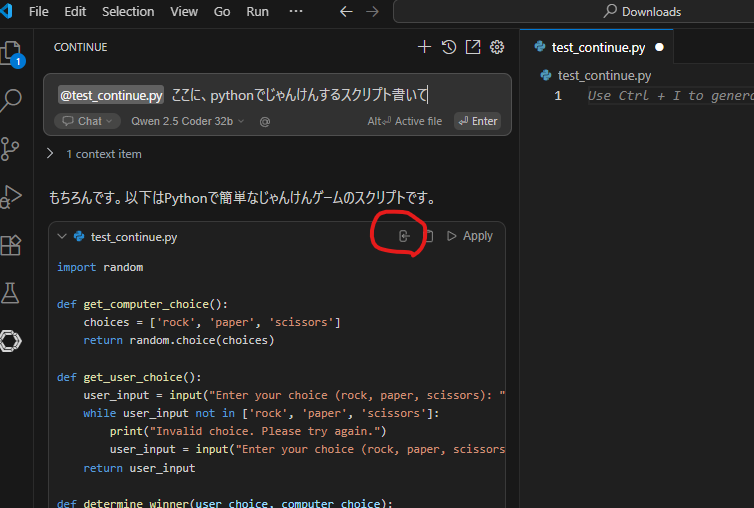Click test_continue.py in the editor breadcrumb
The height and width of the screenshot is (508, 754).
[596, 76]
